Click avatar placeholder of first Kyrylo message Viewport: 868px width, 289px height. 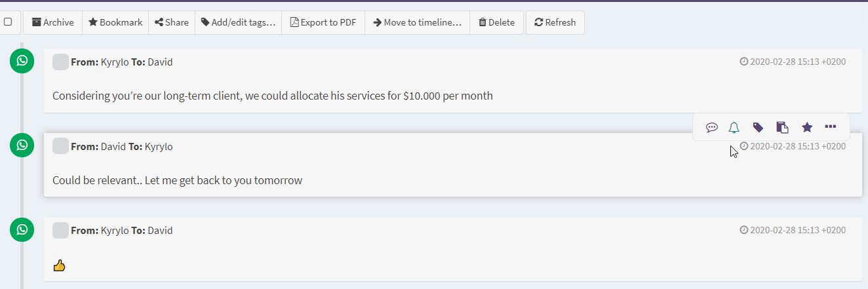coord(60,62)
